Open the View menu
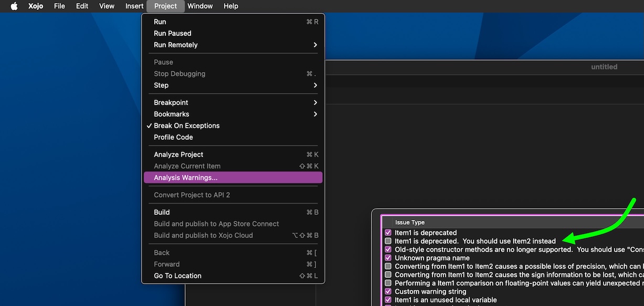The width and height of the screenshot is (644, 306). click(x=107, y=6)
